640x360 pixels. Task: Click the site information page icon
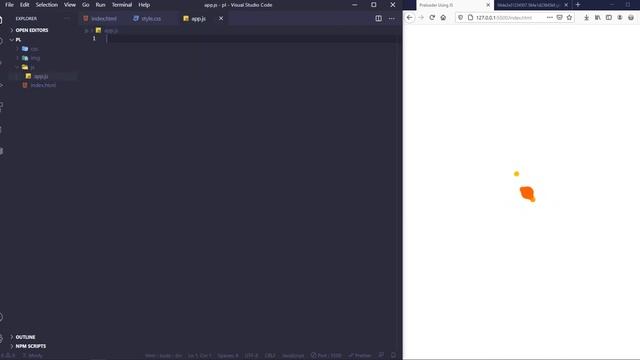470,18
